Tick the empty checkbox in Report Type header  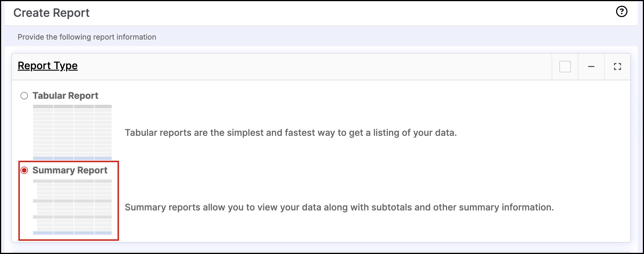(565, 67)
